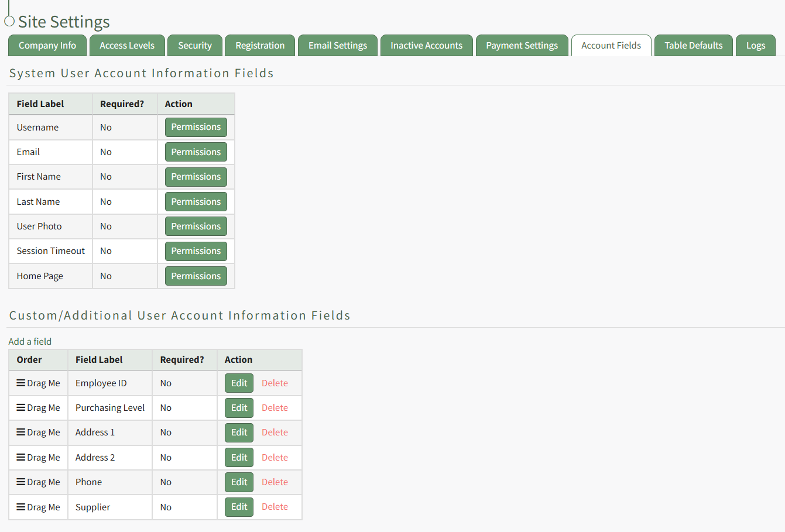Click the drag handle icon for Supplier
Screen dimensions: 785x532
pos(21,507)
